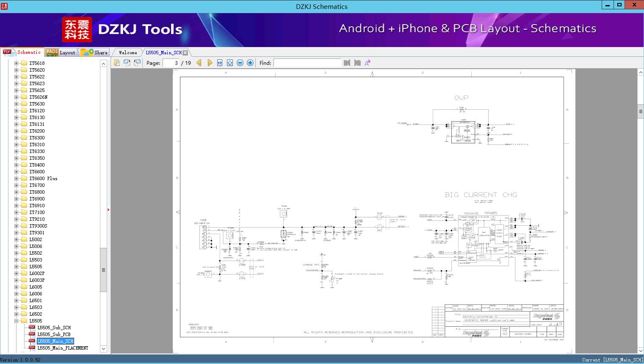
Task: Click the match case text icon
Action: (367, 63)
